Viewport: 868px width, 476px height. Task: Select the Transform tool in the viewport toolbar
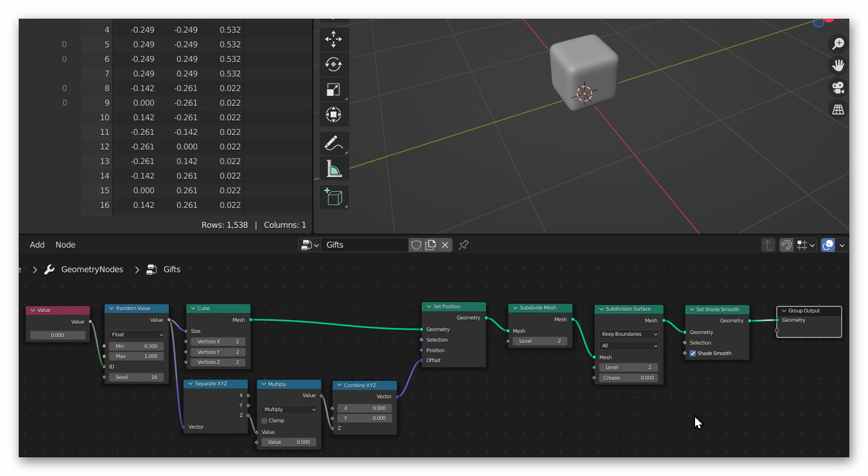point(334,115)
